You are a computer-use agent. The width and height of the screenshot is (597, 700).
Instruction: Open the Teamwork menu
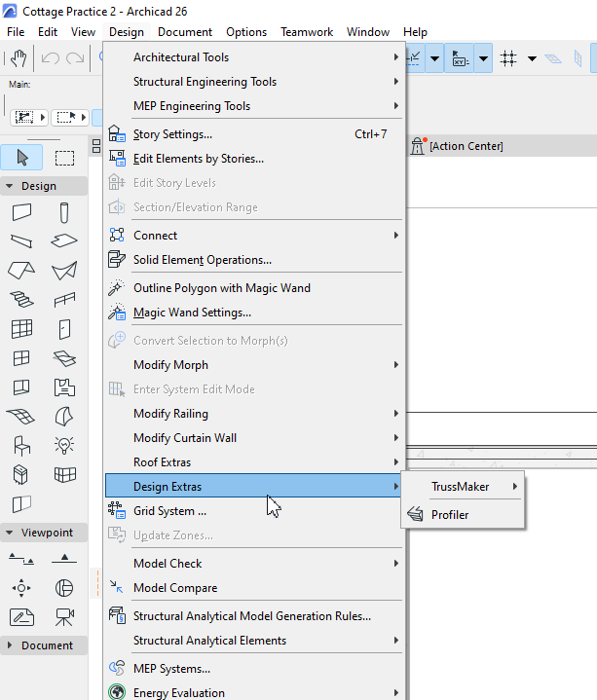pyautogui.click(x=307, y=32)
